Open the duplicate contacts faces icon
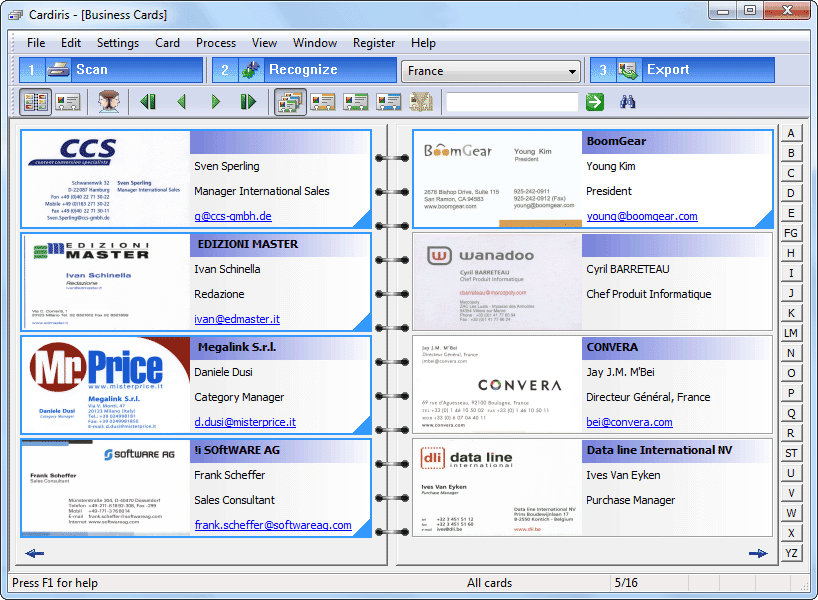The height and width of the screenshot is (600, 818). point(109,102)
